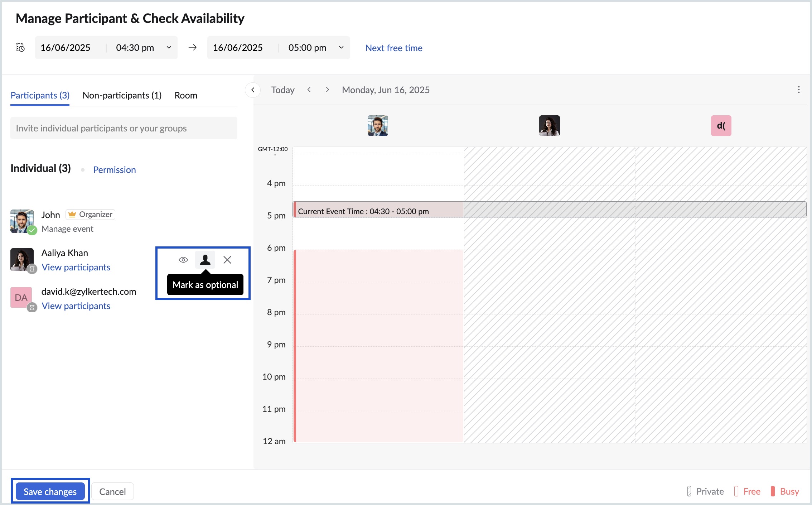
Task: Focus the invite participants input field
Action: 124,128
